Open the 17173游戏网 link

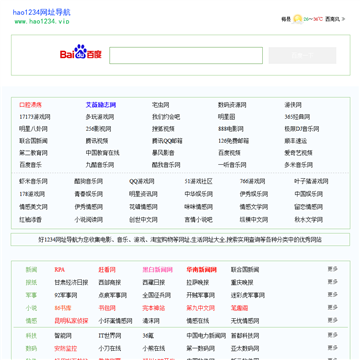pyautogui.click(x=35, y=117)
